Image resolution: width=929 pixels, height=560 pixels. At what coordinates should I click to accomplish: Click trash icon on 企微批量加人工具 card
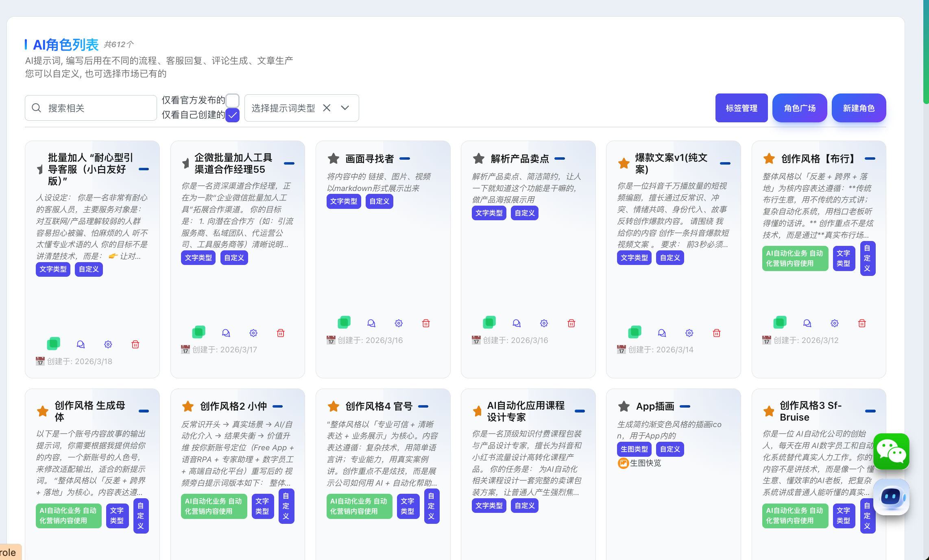click(x=281, y=333)
